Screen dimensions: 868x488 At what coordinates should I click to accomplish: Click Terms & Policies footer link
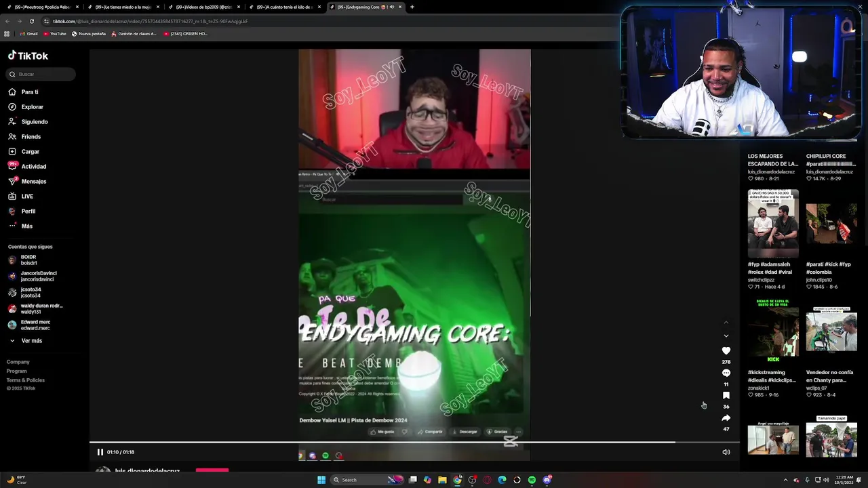(26, 380)
